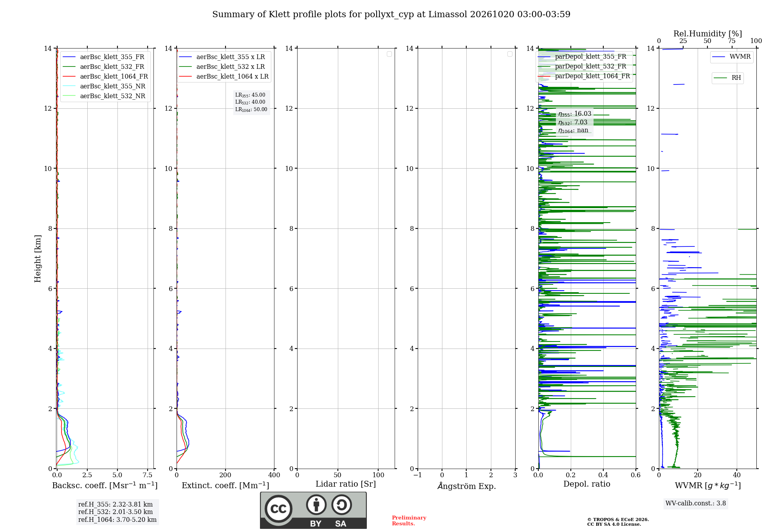Select the η355: 16.03 value

575,114
